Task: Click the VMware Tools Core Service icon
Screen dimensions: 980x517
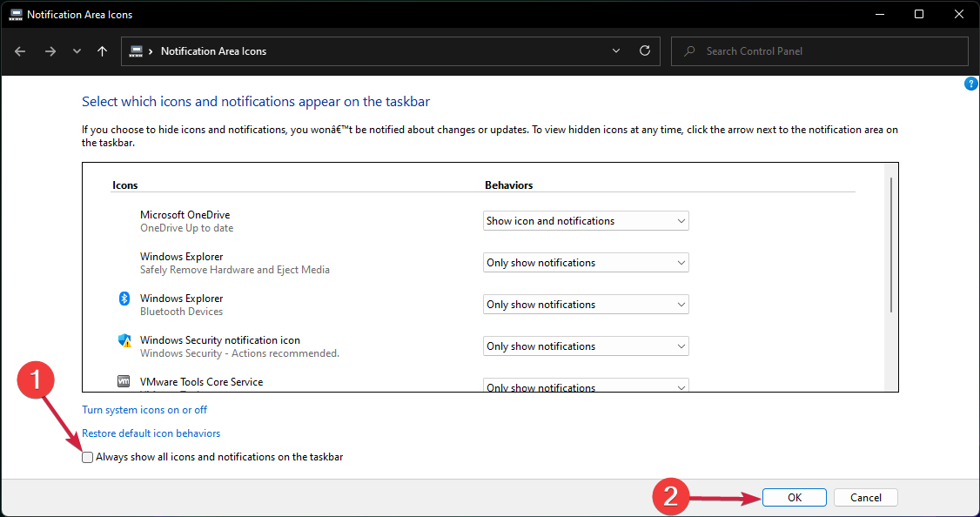Action: coord(124,382)
